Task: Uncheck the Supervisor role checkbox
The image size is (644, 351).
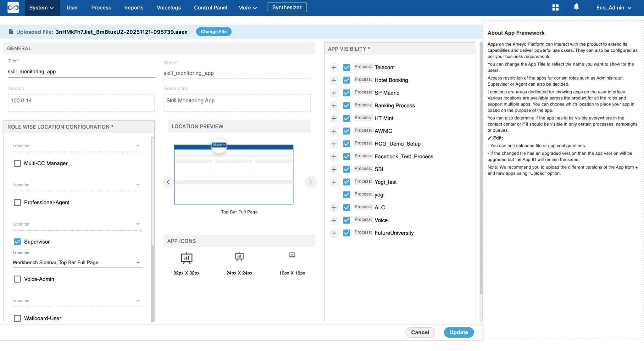Action: [x=17, y=242]
